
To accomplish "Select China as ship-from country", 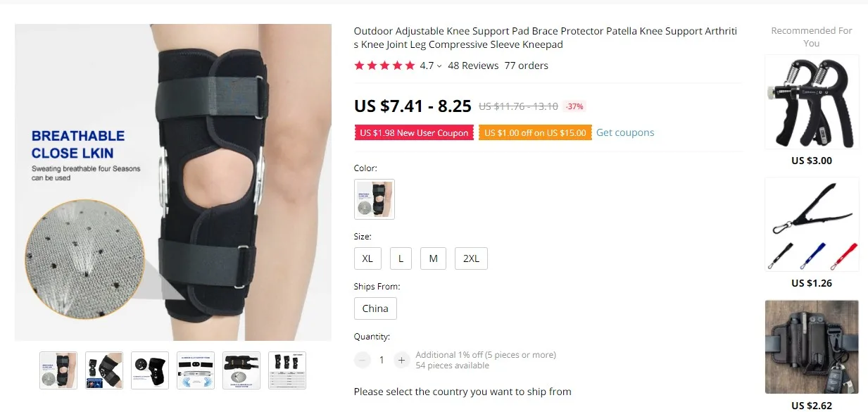I will [x=375, y=308].
